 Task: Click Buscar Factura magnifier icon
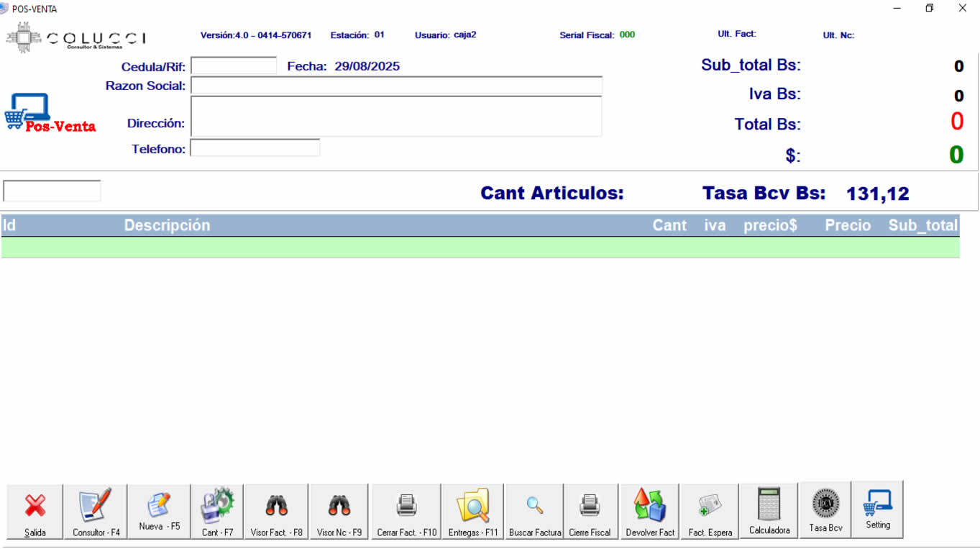click(x=534, y=506)
